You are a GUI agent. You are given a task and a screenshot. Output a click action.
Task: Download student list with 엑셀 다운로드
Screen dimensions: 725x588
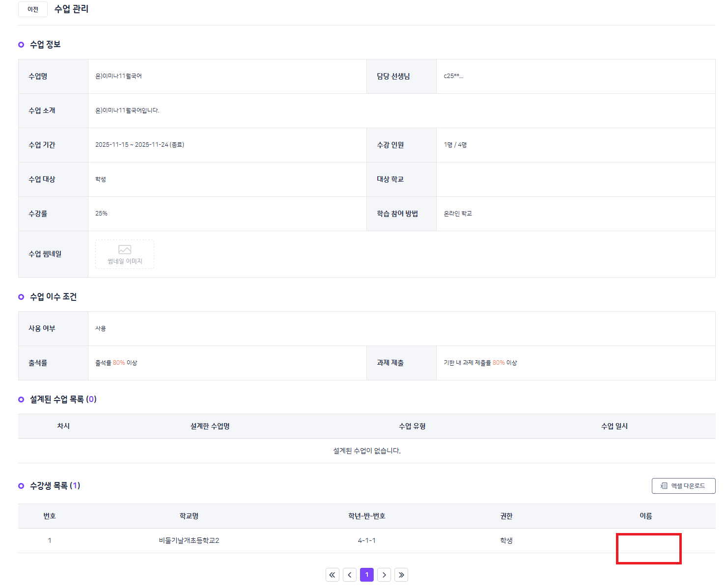(x=683, y=486)
